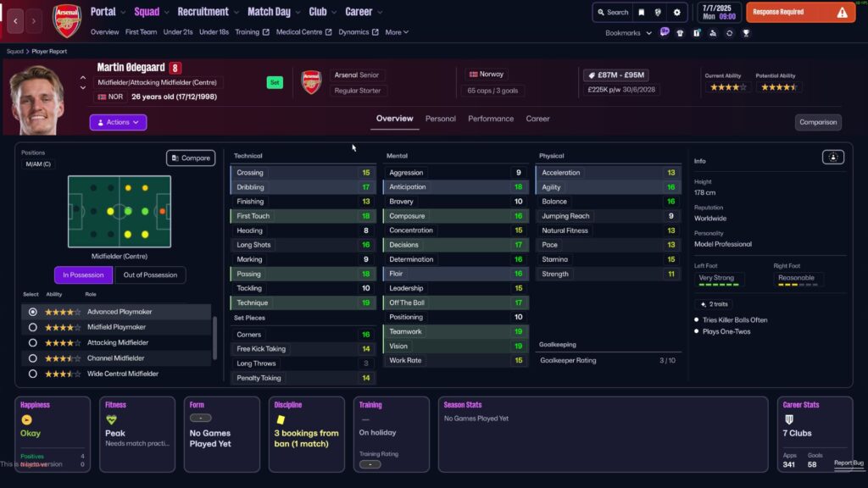
Task: Open the Under 21s submenu item
Action: tap(178, 32)
